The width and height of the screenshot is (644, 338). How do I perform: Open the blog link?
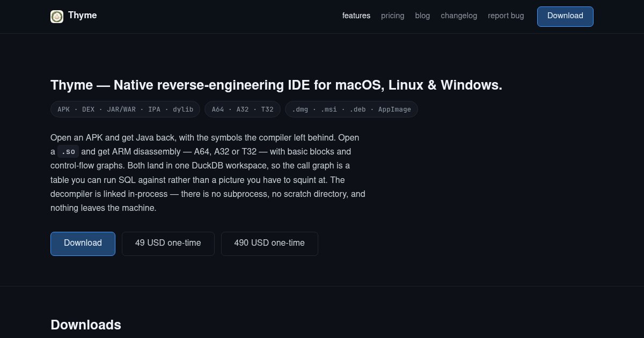point(422,16)
